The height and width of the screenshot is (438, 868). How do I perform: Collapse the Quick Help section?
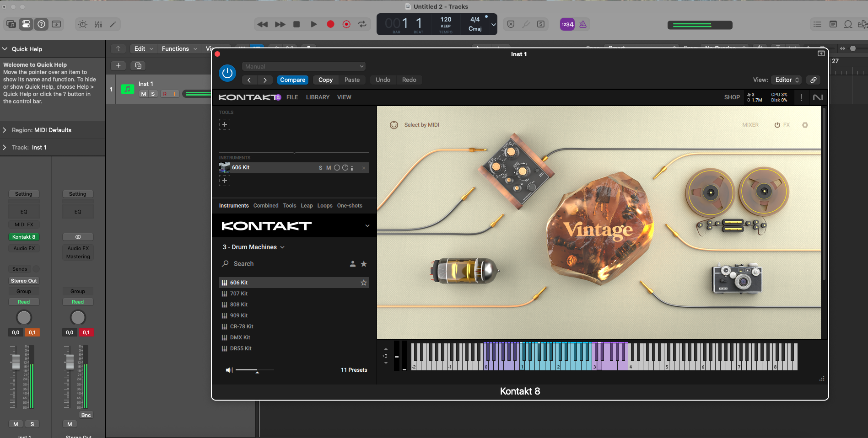[5, 49]
